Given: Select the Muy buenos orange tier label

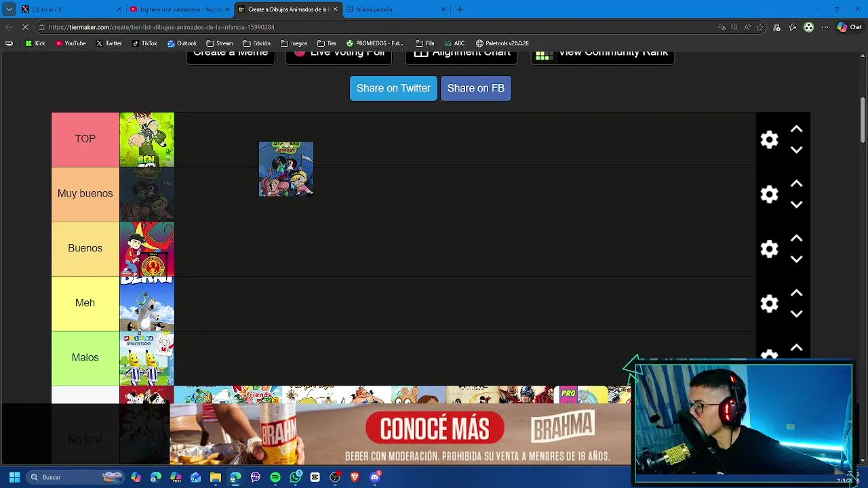Looking at the screenshot, I should [85, 194].
